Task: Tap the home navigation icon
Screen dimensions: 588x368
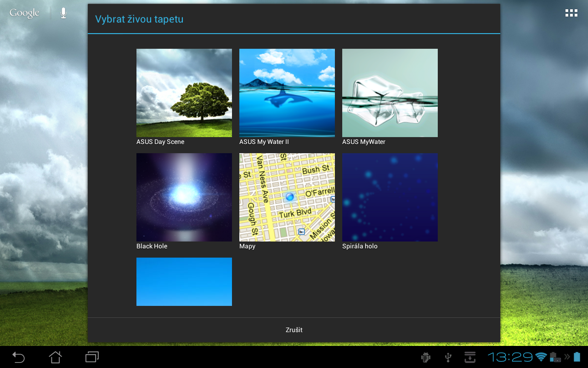Action: click(55, 357)
